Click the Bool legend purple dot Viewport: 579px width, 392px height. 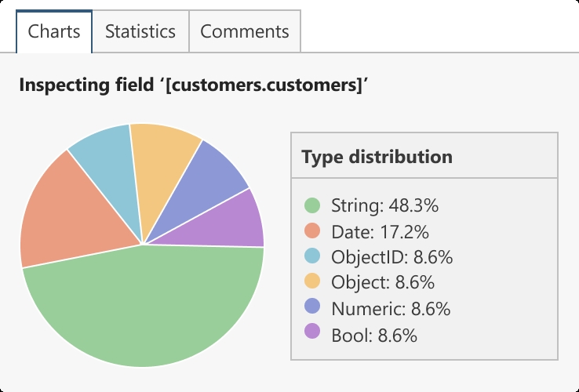(x=312, y=331)
